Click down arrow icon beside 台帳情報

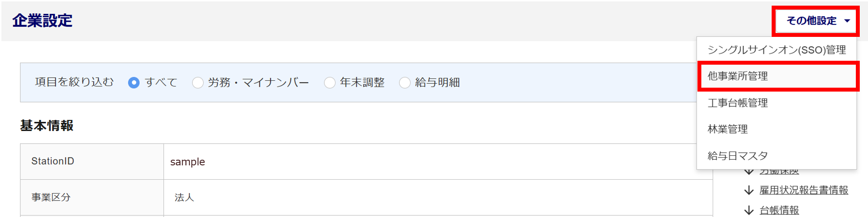coord(749,210)
